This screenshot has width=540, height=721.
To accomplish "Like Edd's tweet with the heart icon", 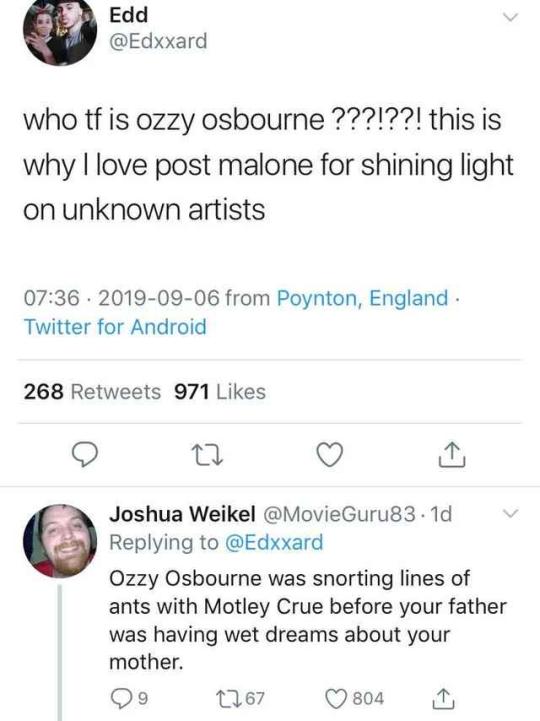I will pos(330,454).
